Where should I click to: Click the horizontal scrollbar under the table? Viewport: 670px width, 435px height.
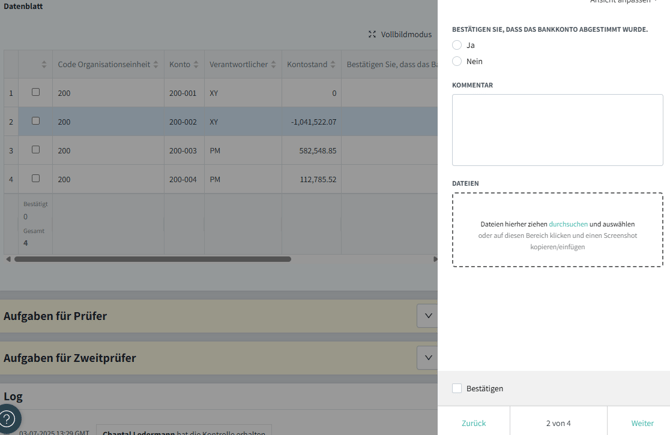pyautogui.click(x=152, y=259)
